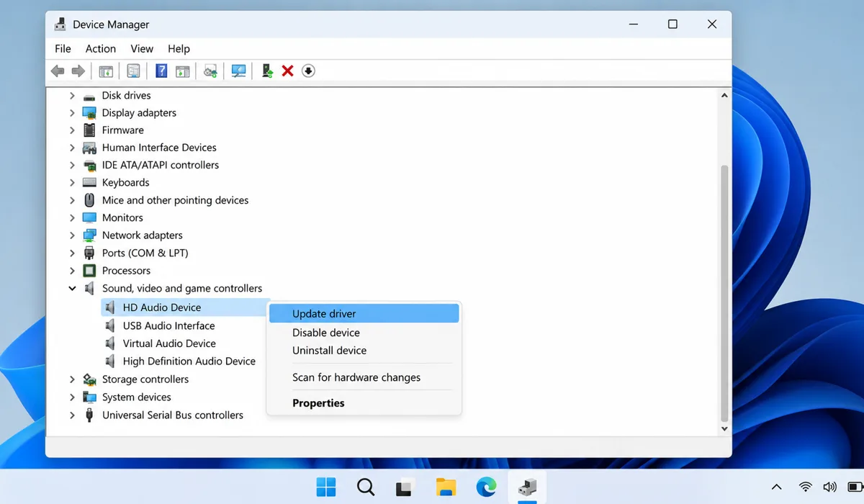Image resolution: width=864 pixels, height=504 pixels.
Task: Click the Firmware chip icon
Action: click(x=89, y=130)
